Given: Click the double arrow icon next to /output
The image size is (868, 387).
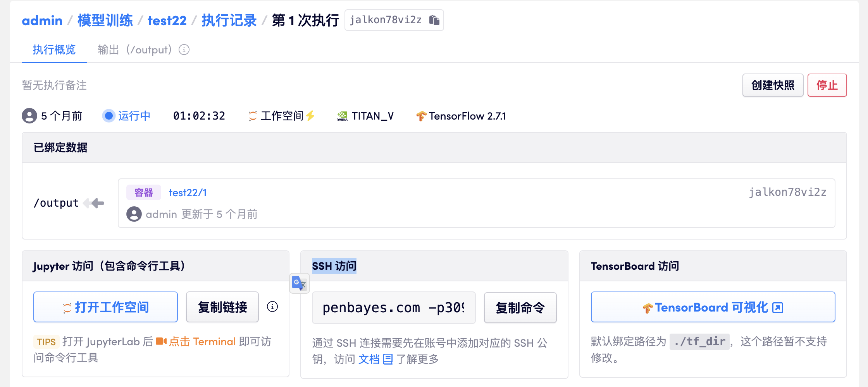Looking at the screenshot, I should pyautogui.click(x=94, y=203).
